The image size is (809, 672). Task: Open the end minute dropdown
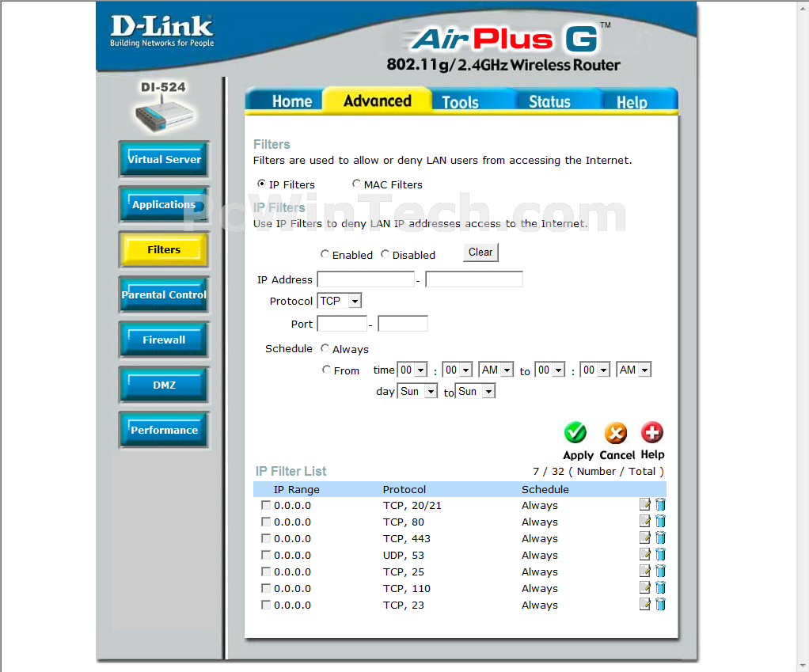point(595,370)
